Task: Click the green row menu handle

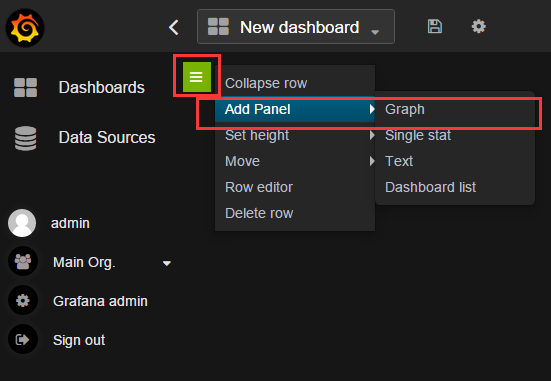Action: point(197,77)
